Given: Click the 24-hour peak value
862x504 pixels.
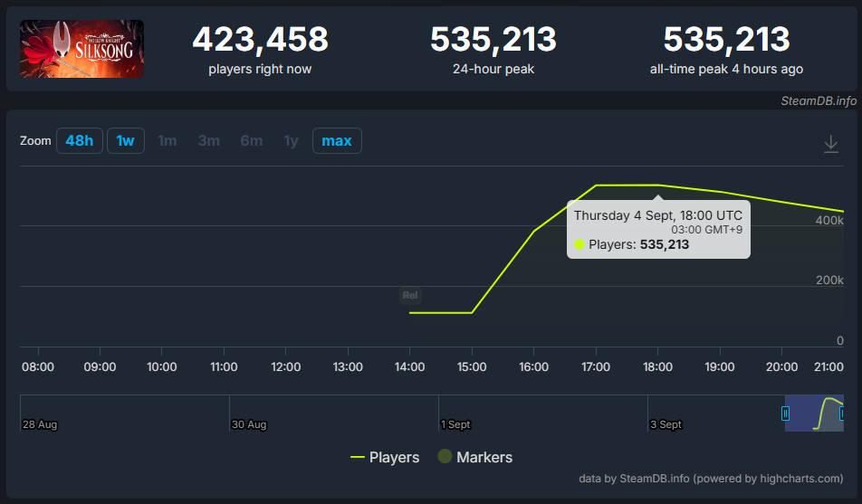Looking at the screenshot, I should [x=493, y=40].
